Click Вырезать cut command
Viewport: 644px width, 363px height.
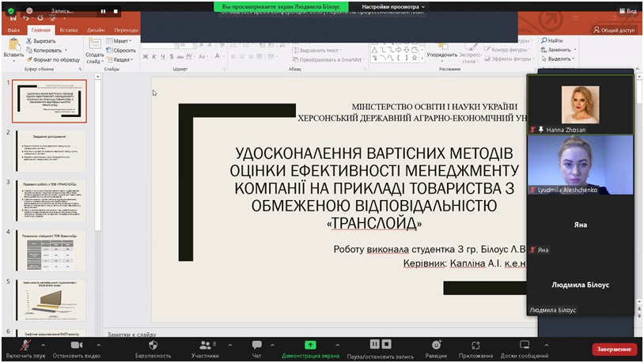pyautogui.click(x=40, y=41)
